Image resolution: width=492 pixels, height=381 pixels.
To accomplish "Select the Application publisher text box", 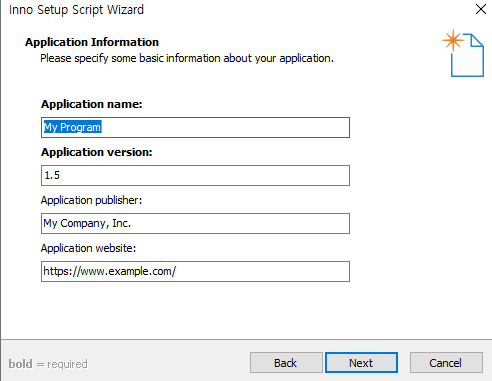I will tap(195, 223).
